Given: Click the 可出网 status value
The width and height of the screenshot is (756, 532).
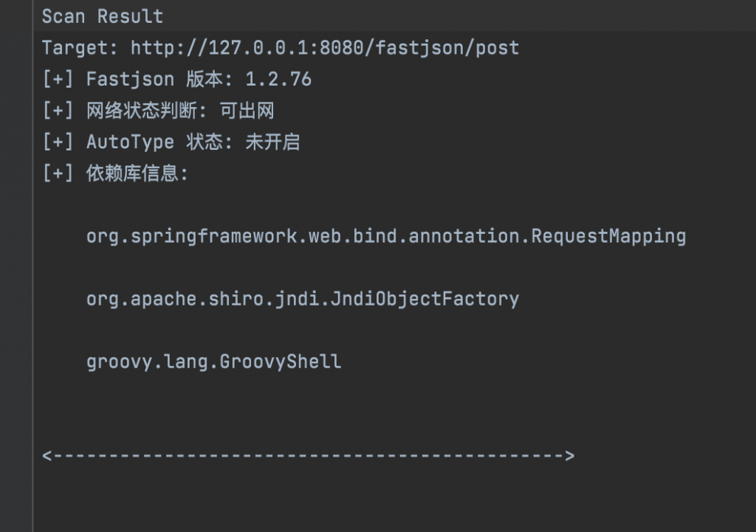Looking at the screenshot, I should (x=247, y=111).
